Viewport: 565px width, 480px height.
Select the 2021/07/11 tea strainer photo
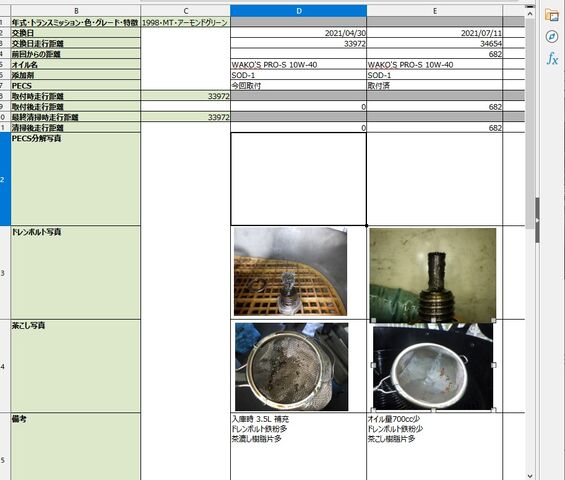pyautogui.click(x=433, y=366)
